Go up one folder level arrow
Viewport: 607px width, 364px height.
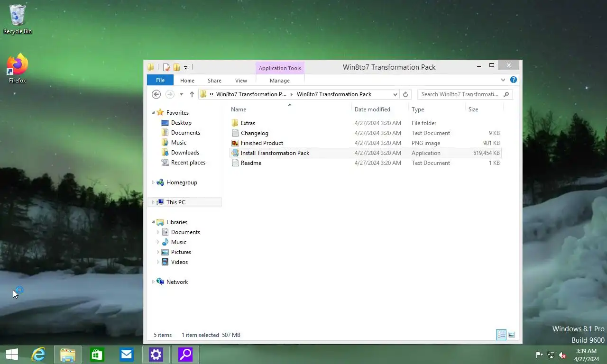tap(192, 94)
